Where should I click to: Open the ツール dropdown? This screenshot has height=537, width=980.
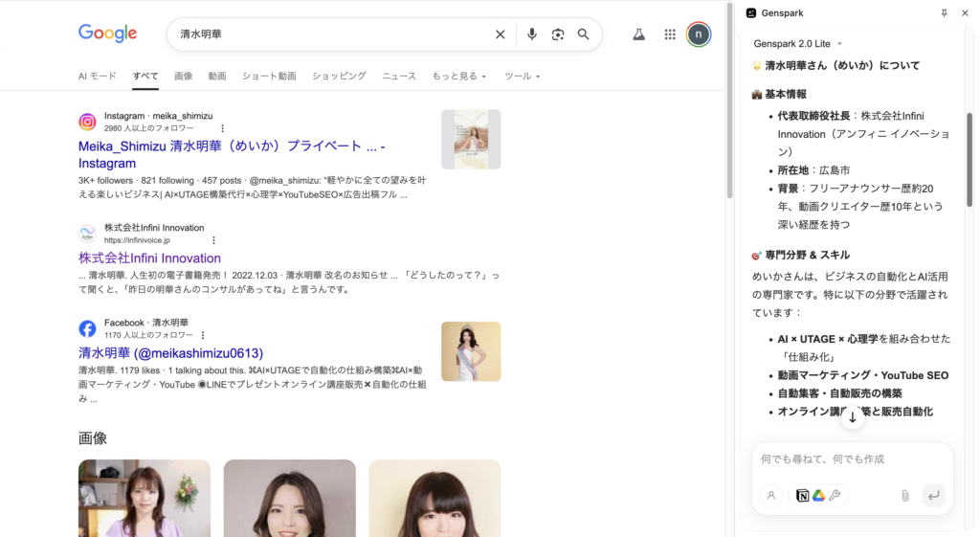tap(522, 77)
